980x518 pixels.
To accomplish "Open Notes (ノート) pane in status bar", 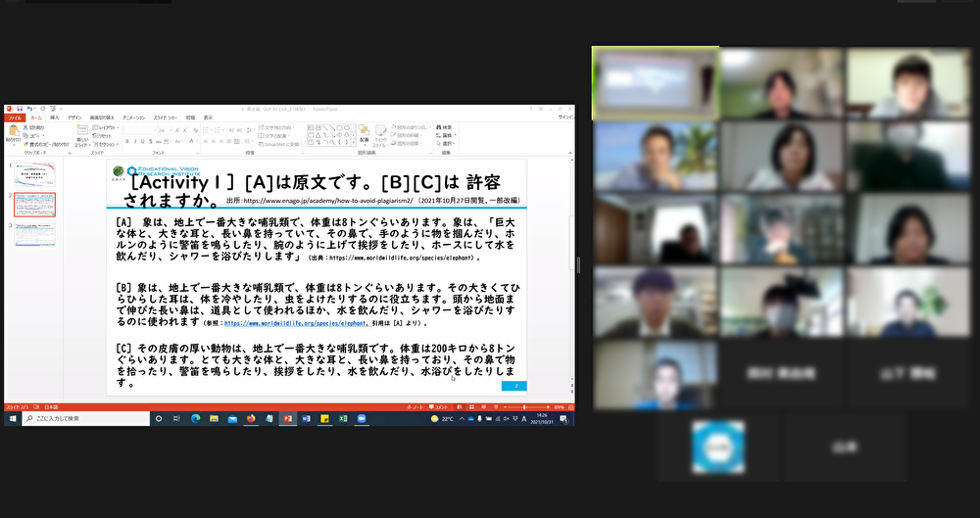I will pyautogui.click(x=416, y=406).
